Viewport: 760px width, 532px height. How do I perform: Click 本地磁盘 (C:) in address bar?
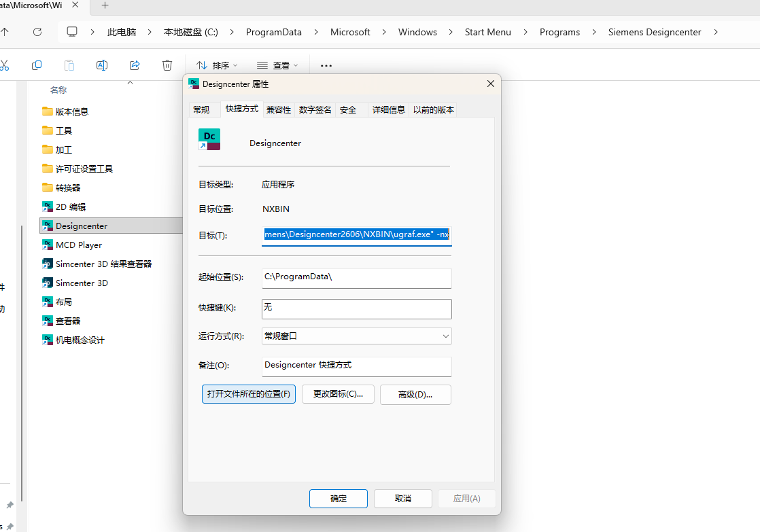(x=191, y=32)
